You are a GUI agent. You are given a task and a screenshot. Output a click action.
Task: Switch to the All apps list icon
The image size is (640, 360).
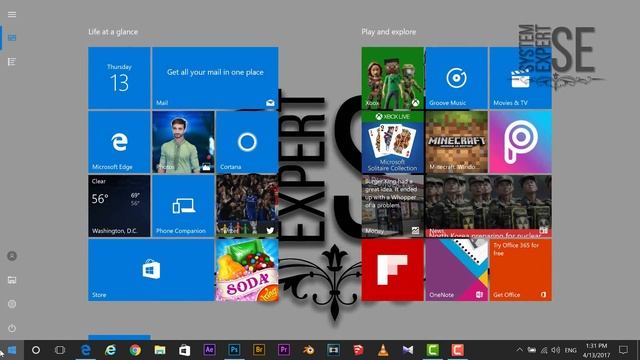click(x=12, y=62)
